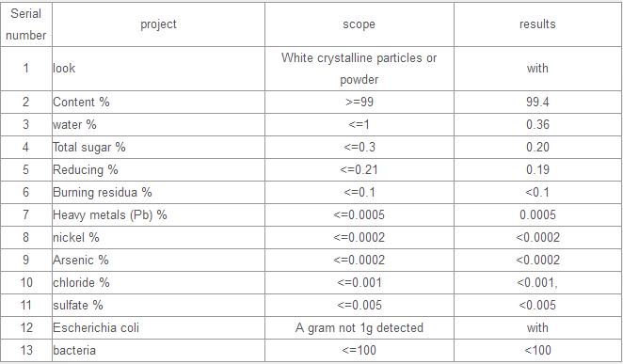The width and height of the screenshot is (623, 364).
Task: Select the 'Burning residua %' cell
Action: coord(158,193)
